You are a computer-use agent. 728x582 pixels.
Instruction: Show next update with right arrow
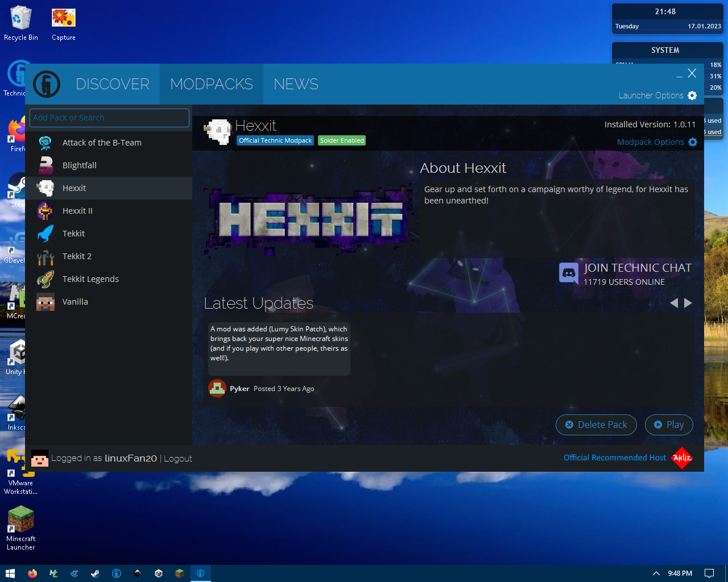(x=688, y=303)
